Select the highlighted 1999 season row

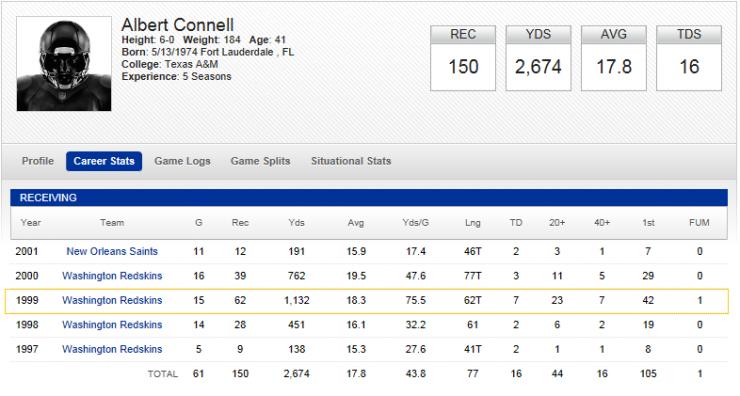367,301
